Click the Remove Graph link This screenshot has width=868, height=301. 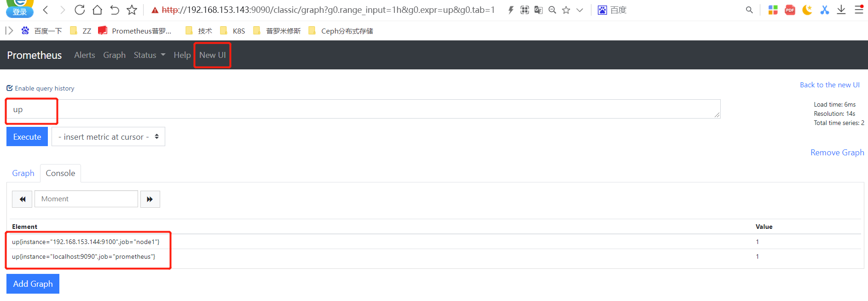[837, 153]
